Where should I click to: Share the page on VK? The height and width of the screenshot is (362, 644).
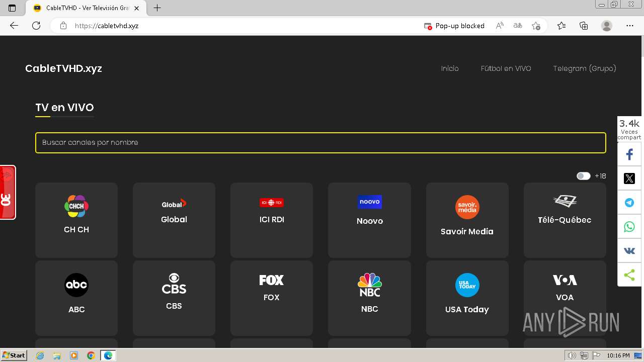click(x=629, y=251)
